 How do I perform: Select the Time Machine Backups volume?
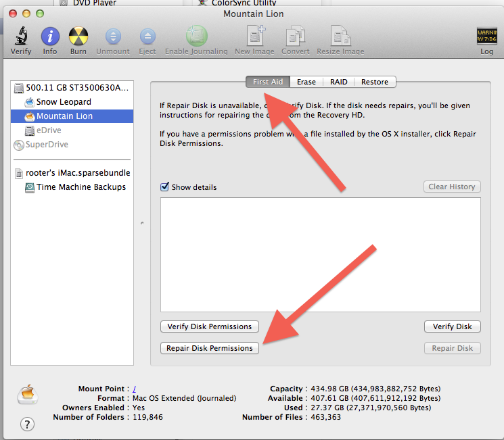coord(72,187)
